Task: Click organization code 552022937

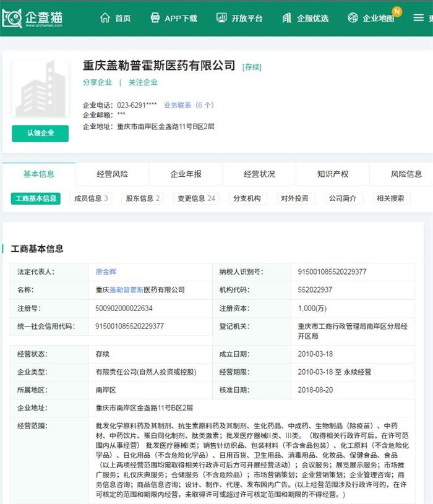Action: [315, 290]
